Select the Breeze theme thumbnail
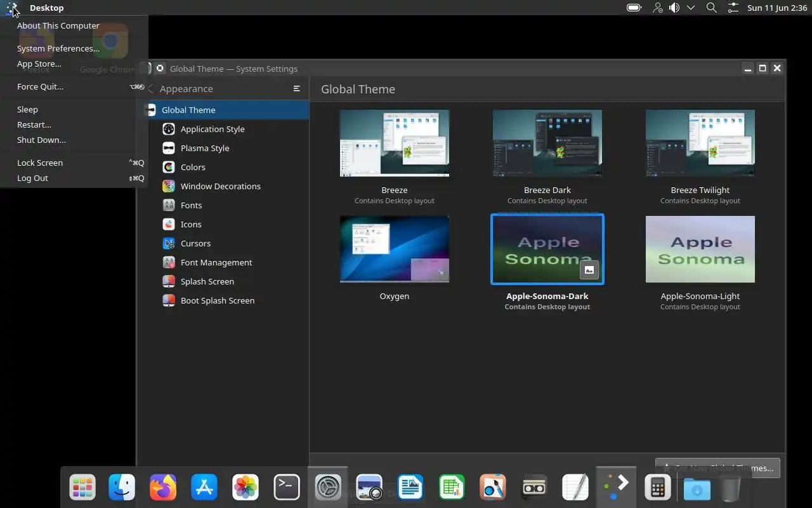The image size is (812, 508). click(x=395, y=144)
